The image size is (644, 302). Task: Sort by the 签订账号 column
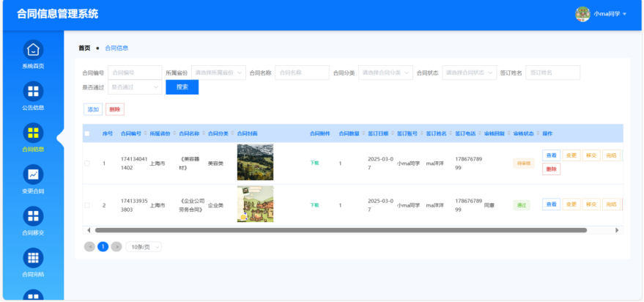pos(421,133)
